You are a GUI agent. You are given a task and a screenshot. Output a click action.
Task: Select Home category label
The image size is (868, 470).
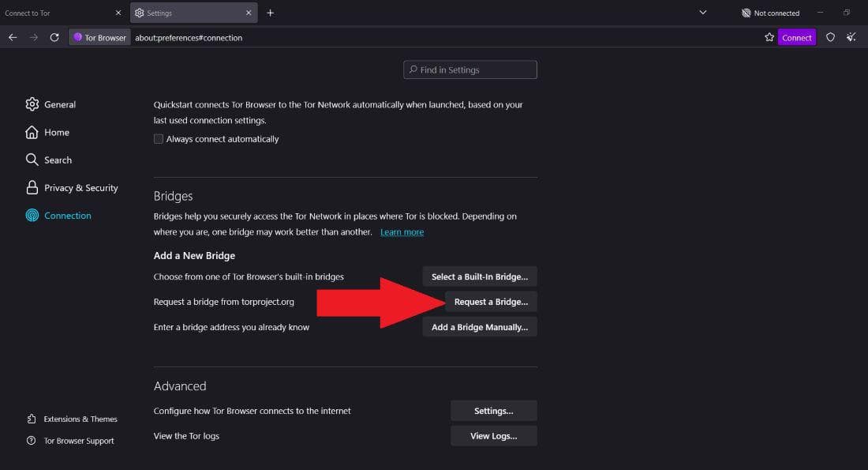[57, 132]
